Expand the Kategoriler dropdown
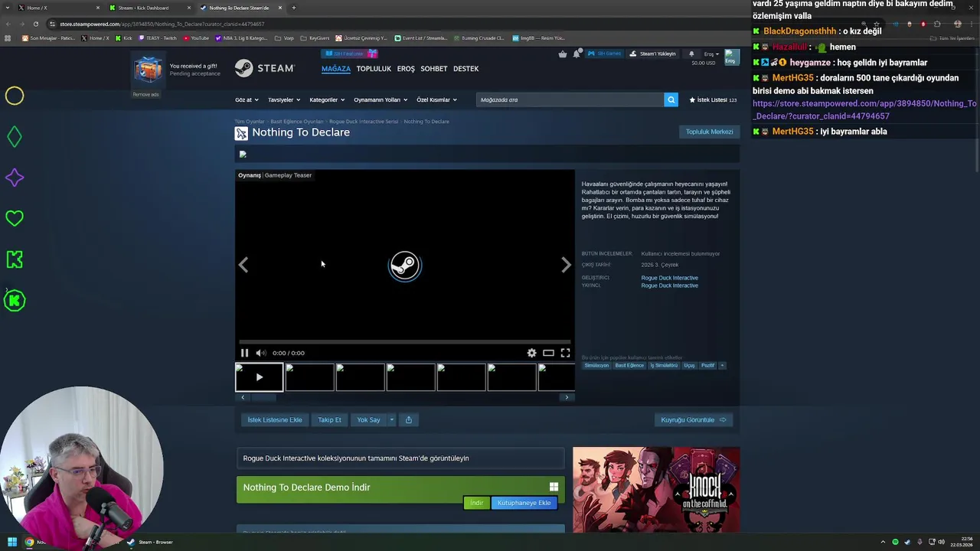980x551 pixels. (x=327, y=99)
